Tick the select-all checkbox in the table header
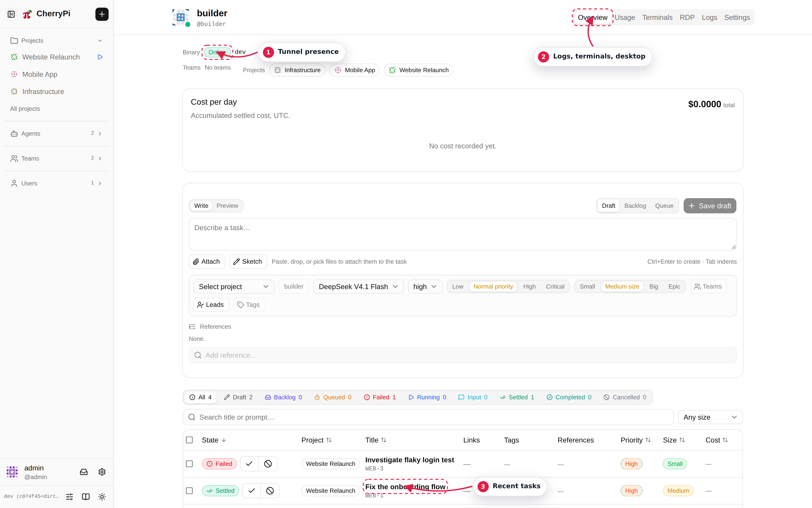 tap(190, 440)
